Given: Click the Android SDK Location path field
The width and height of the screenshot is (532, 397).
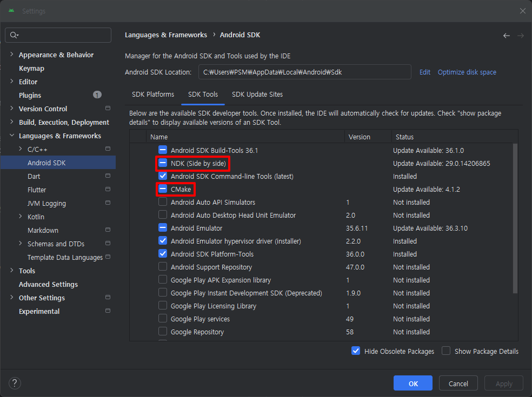Looking at the screenshot, I should click(x=305, y=72).
